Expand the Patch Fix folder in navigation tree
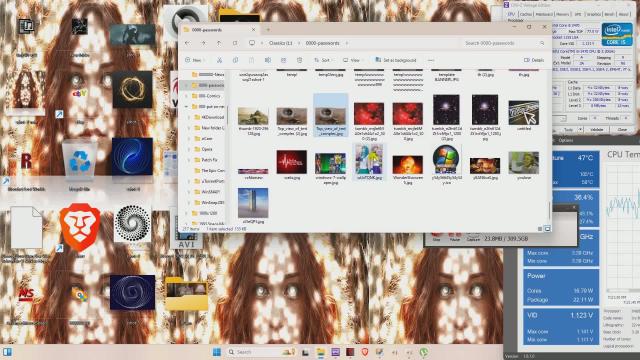640x360 pixels. pyautogui.click(x=188, y=160)
